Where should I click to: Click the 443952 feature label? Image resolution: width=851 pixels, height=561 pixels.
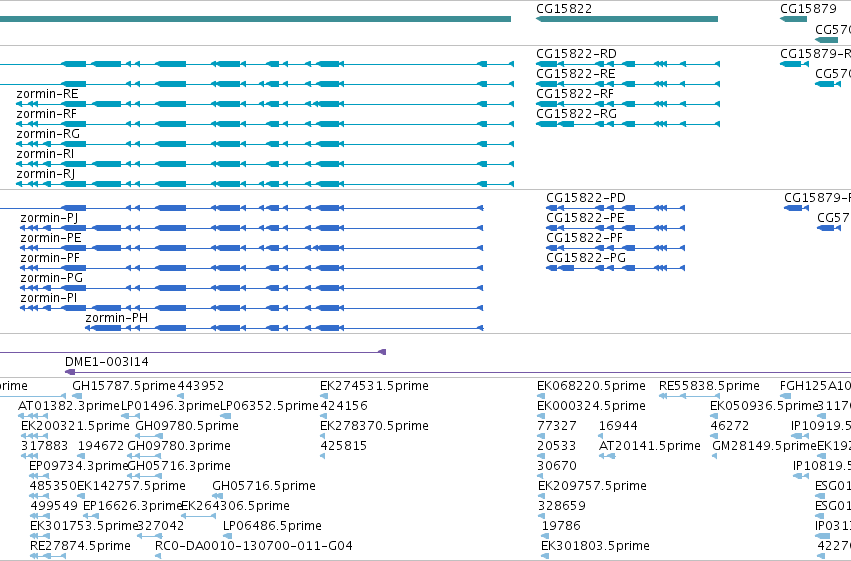point(201,386)
